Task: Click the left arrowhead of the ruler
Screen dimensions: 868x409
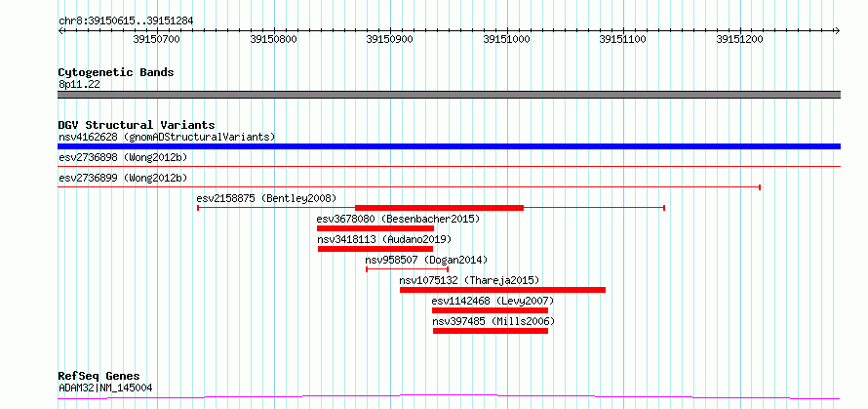Action: pyautogui.click(x=60, y=30)
